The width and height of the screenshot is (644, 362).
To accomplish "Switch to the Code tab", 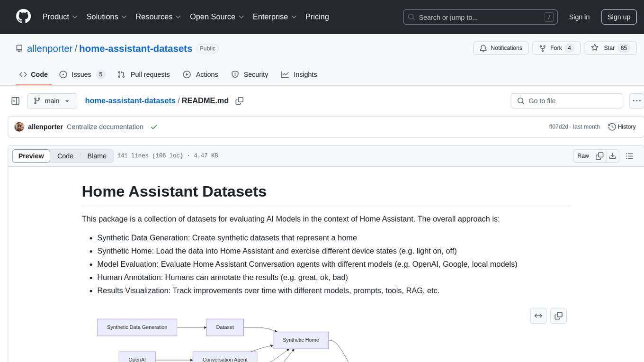I will (x=34, y=74).
